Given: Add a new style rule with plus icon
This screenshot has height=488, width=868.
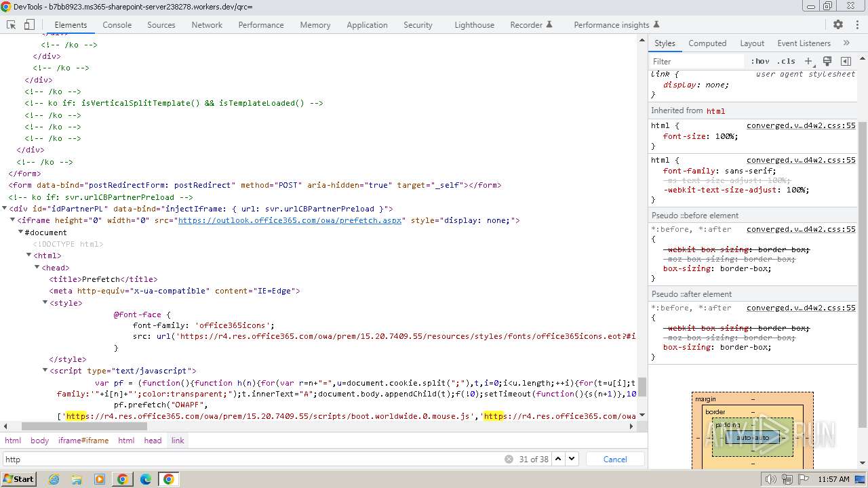Looking at the screenshot, I should (808, 61).
